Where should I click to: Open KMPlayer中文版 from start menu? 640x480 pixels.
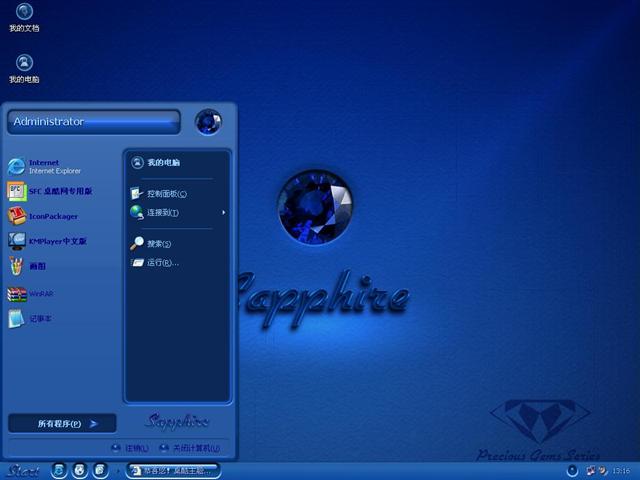click(47, 241)
